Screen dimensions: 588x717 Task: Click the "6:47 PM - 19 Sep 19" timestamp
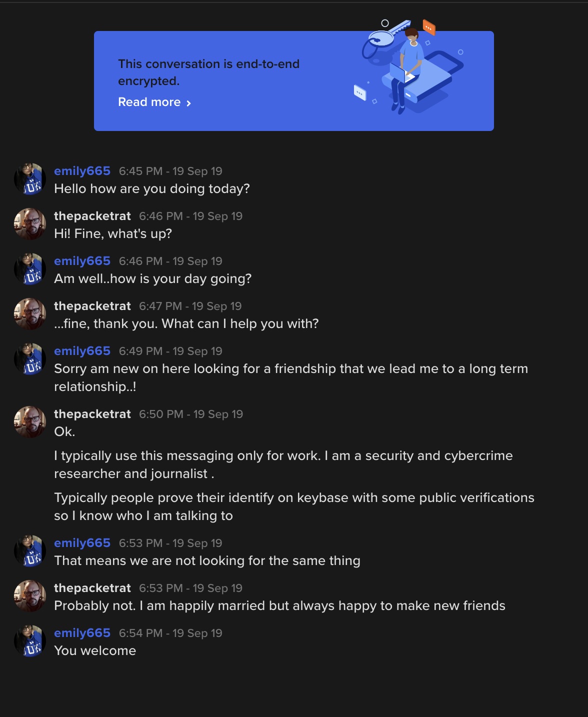coord(190,306)
